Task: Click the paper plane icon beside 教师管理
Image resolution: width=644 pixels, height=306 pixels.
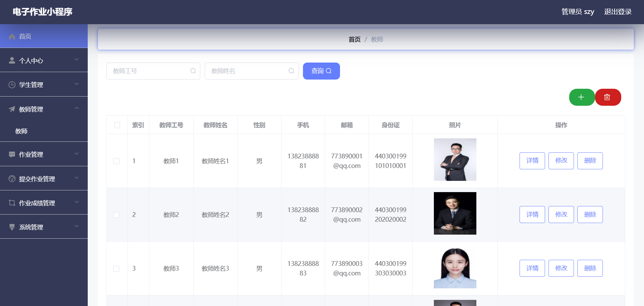Action: pyautogui.click(x=12, y=109)
